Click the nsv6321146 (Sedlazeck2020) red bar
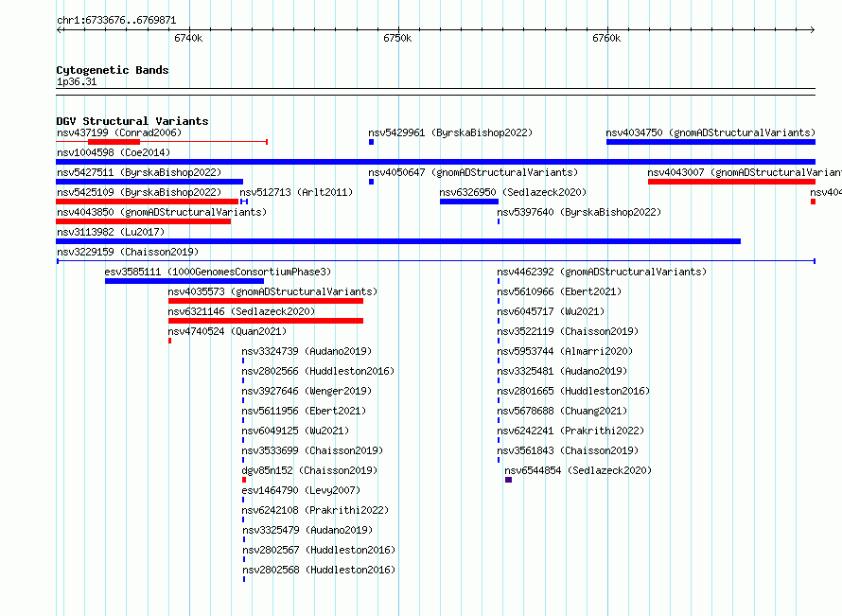The image size is (842, 616). click(x=266, y=321)
